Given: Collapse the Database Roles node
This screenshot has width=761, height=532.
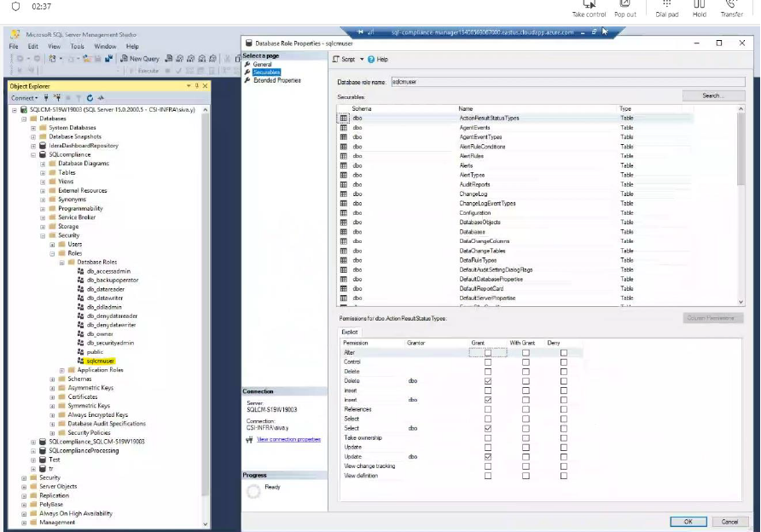Looking at the screenshot, I should coord(61,263).
